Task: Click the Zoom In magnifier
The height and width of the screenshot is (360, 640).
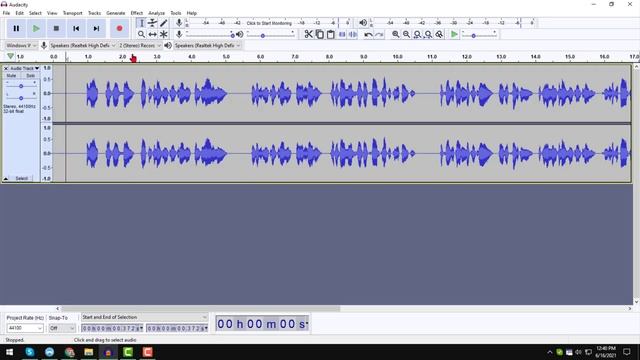Action: pos(396,34)
